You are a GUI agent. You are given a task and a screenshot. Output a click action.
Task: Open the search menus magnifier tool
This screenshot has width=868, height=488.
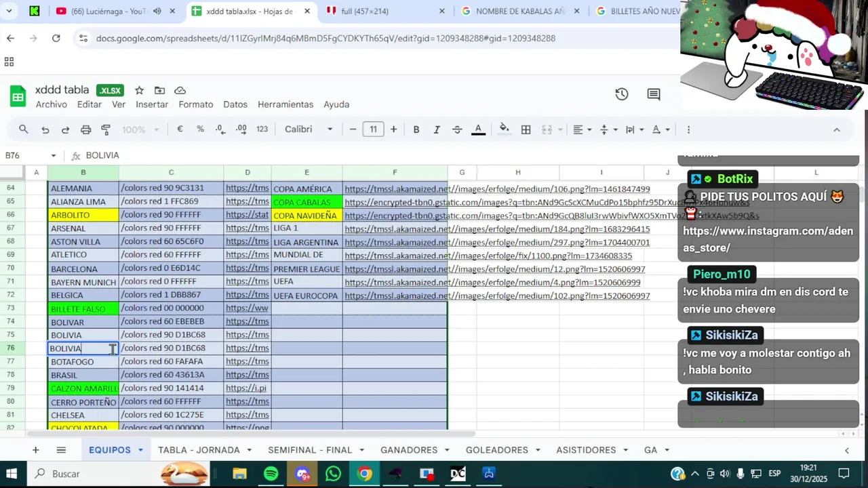click(x=24, y=129)
